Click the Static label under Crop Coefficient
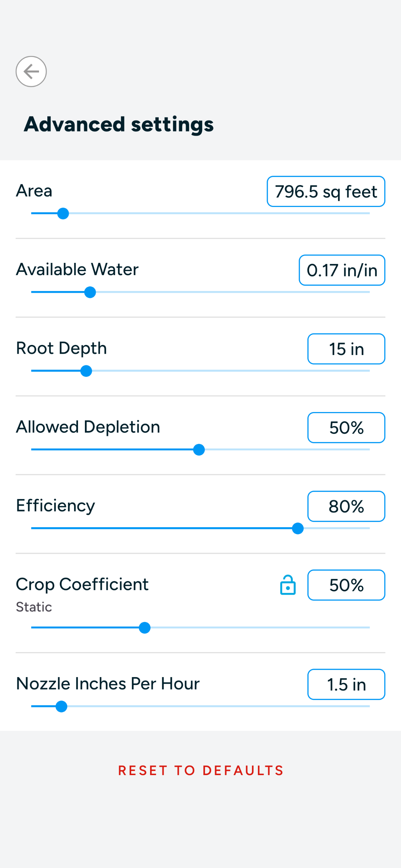The width and height of the screenshot is (401, 868). (34, 607)
